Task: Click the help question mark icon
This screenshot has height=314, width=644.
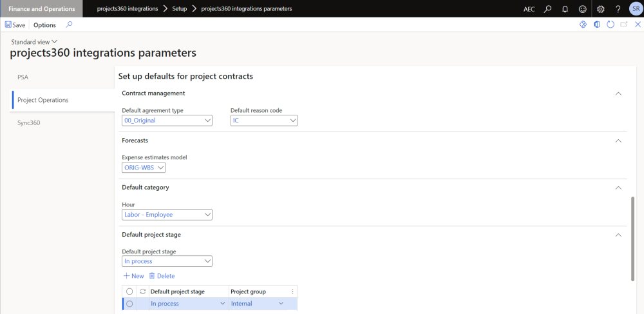Action: coord(617,9)
